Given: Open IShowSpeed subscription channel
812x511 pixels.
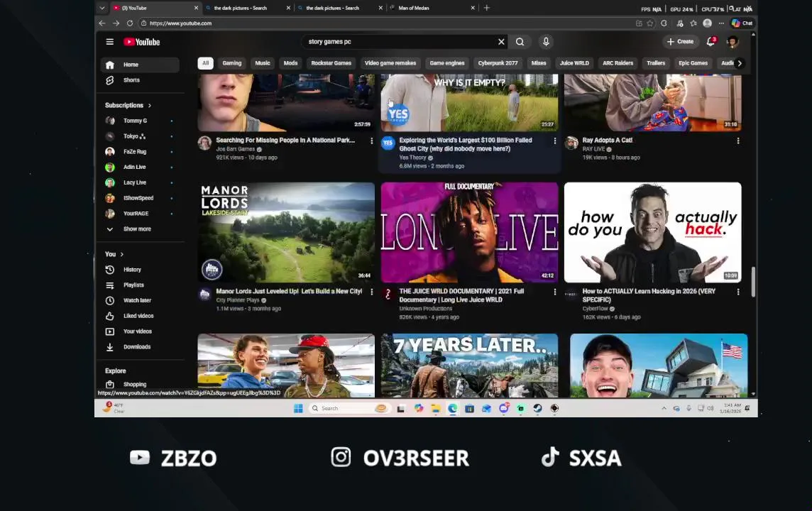Looking at the screenshot, I should (x=140, y=198).
